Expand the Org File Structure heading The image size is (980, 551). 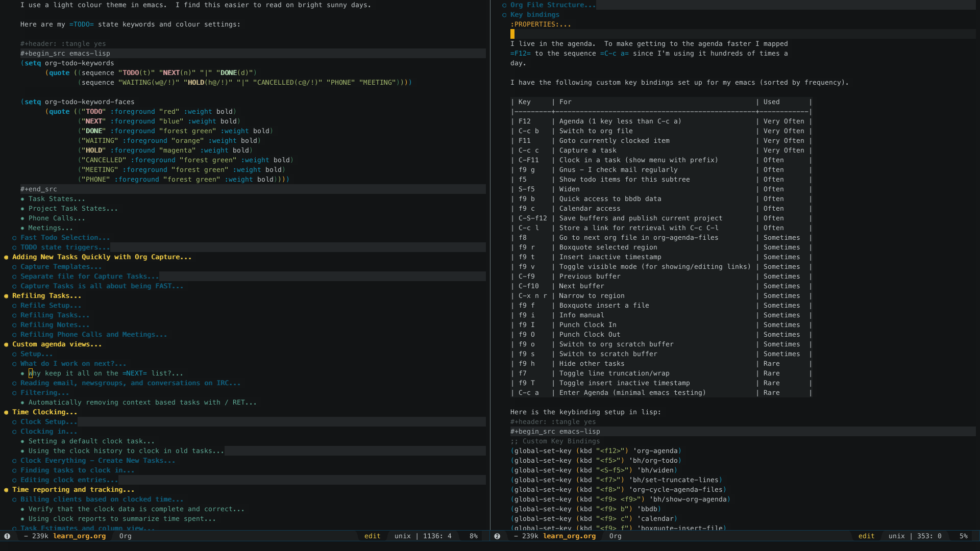(x=552, y=5)
